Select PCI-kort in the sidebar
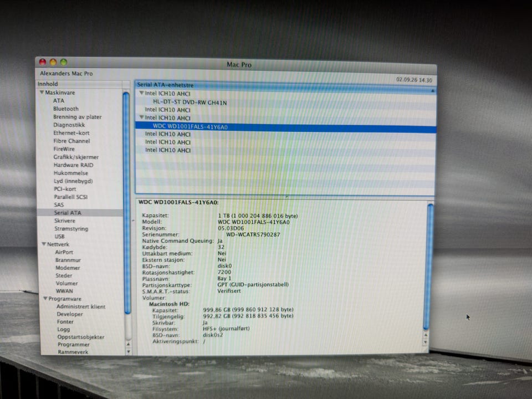 [65, 189]
